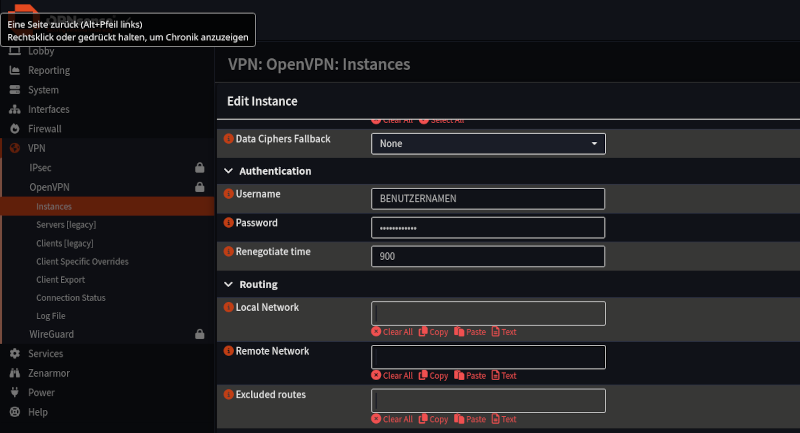The image size is (800, 433).
Task: Select Connection Status under OpenVPN
Action: click(x=70, y=298)
